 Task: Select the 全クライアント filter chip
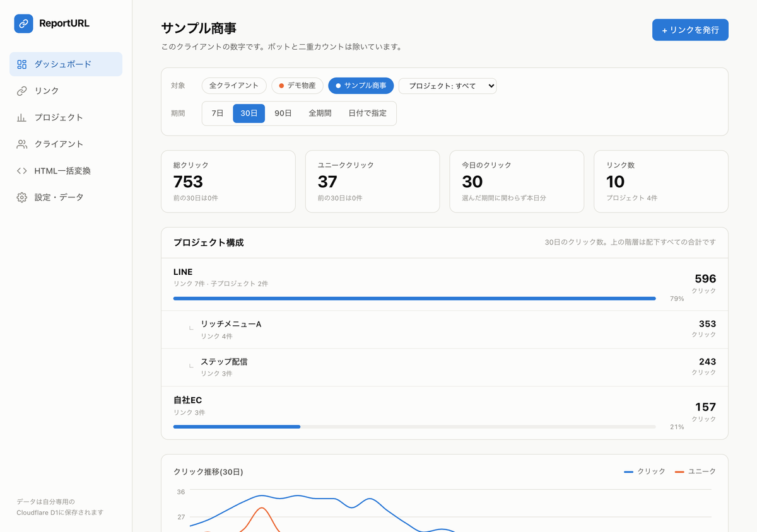point(234,86)
